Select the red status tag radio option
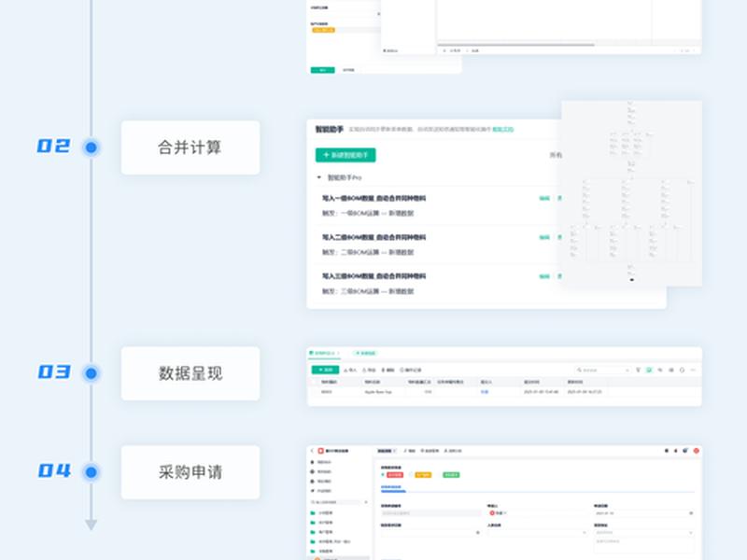The height and width of the screenshot is (560, 747). pyautogui.click(x=392, y=475)
